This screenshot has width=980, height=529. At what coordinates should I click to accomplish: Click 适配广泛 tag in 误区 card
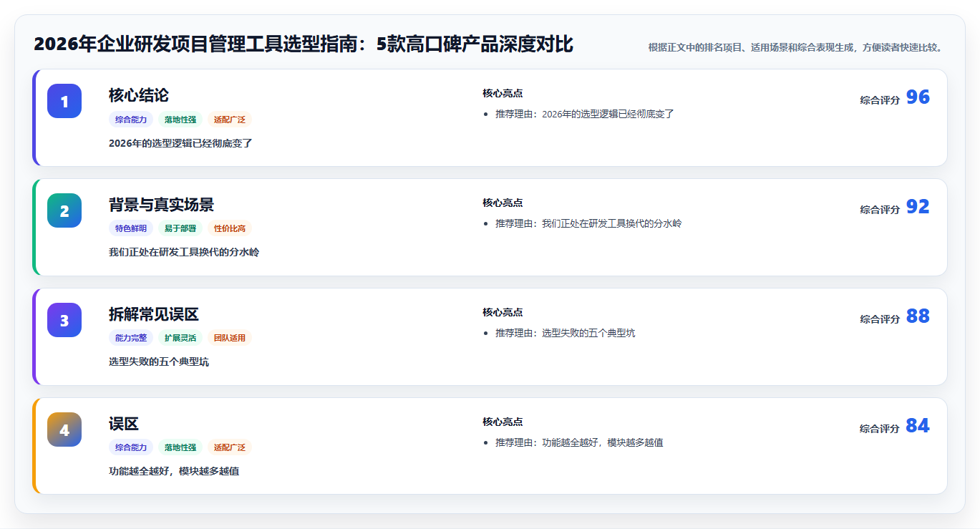(x=230, y=447)
